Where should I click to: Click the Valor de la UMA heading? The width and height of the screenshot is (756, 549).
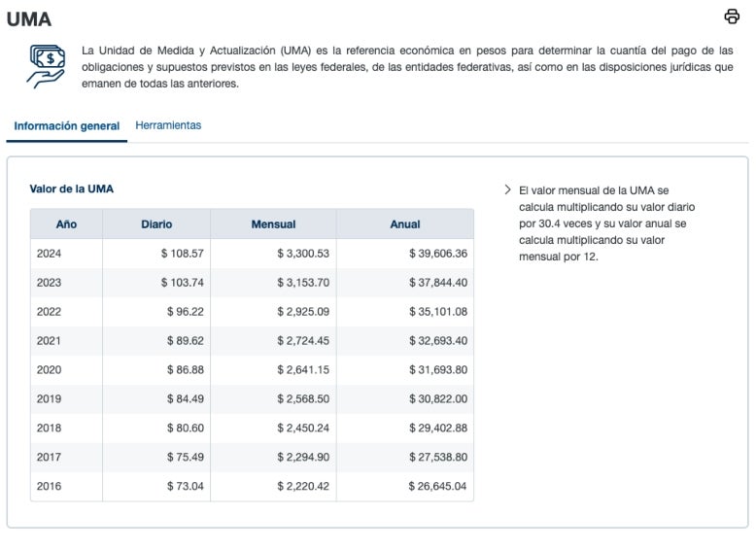pyautogui.click(x=72, y=189)
